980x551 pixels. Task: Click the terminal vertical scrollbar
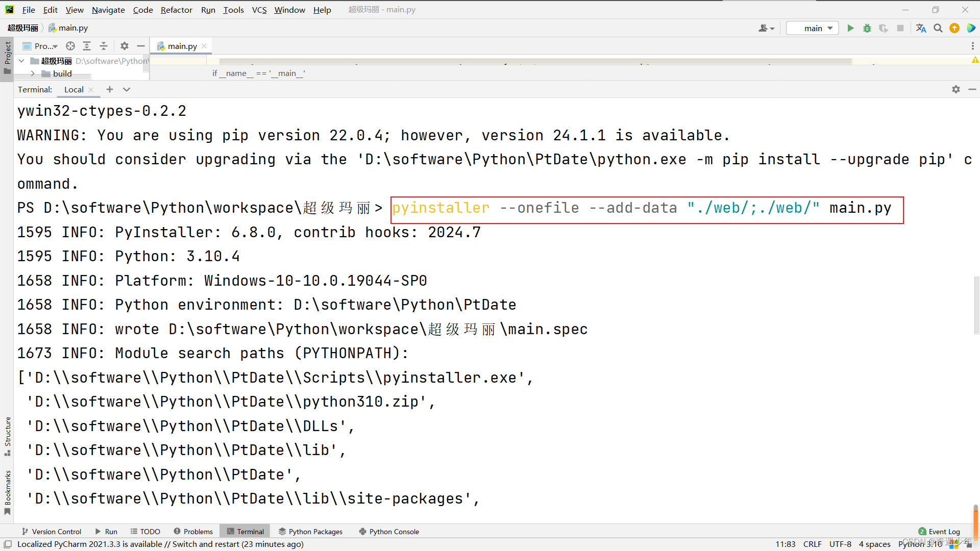coord(975,306)
